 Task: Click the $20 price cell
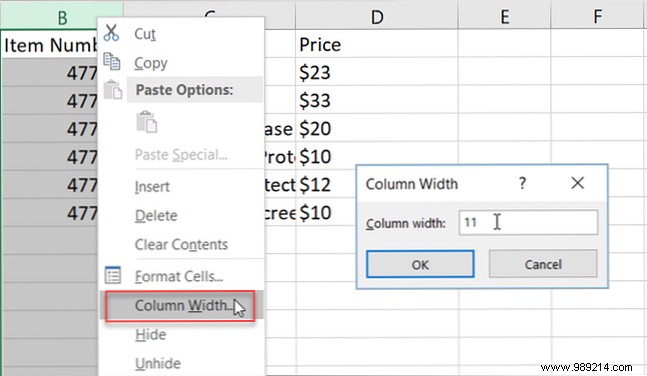pyautogui.click(x=376, y=128)
